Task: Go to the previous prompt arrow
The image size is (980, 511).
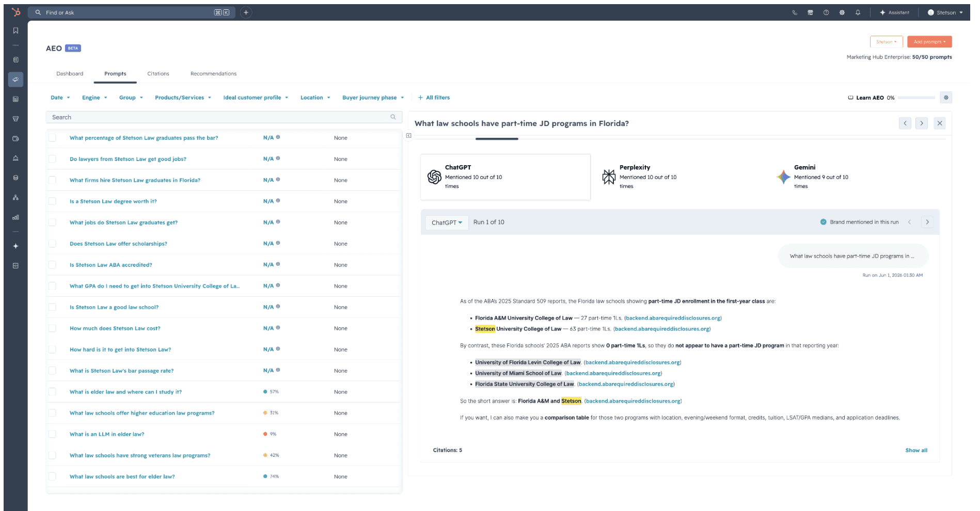Action: coord(905,123)
